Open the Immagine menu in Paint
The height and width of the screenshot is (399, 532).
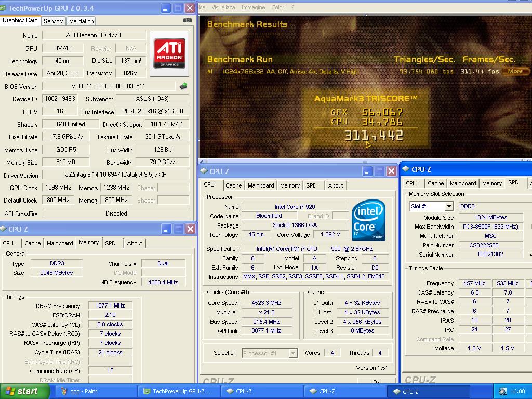pyautogui.click(x=253, y=7)
